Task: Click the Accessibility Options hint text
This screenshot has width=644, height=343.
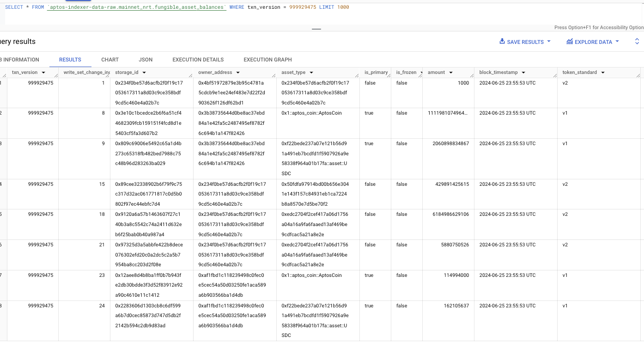Action: 599,28
